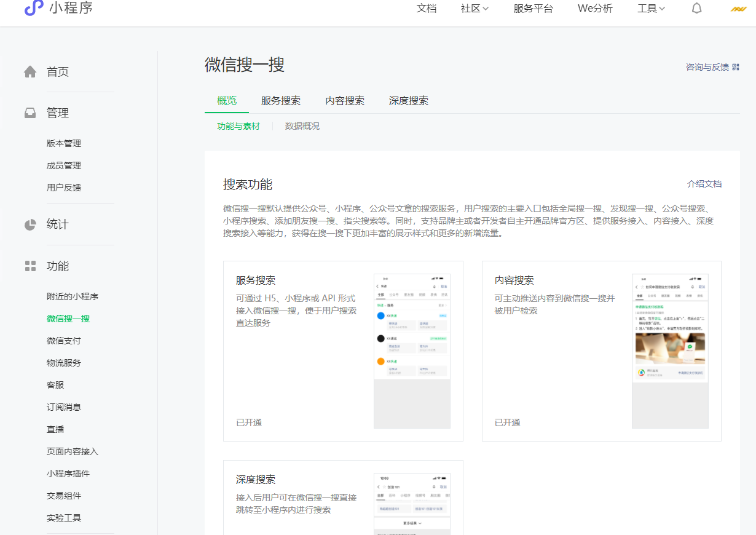Click the 统计 pie chart icon

tap(30, 224)
